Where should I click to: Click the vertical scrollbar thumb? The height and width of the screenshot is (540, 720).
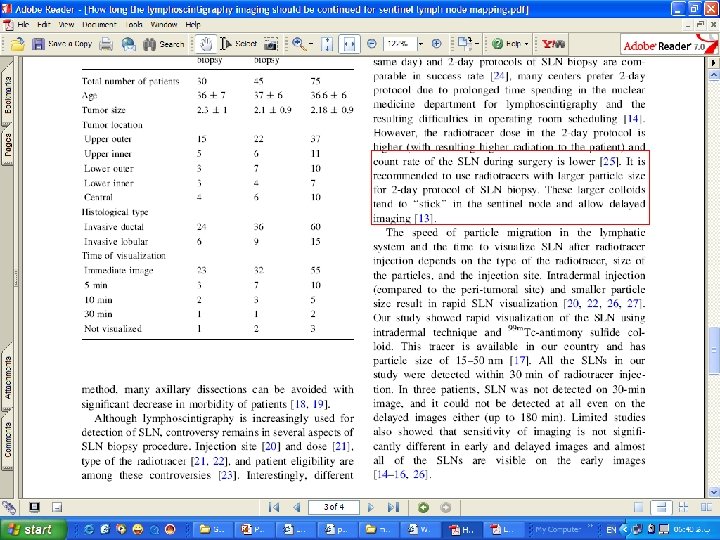click(x=714, y=350)
